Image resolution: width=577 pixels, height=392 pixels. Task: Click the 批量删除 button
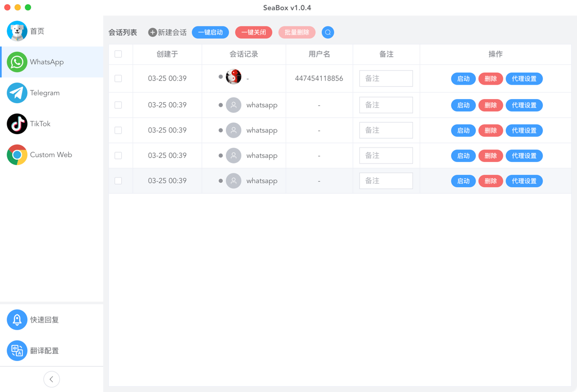(x=297, y=32)
